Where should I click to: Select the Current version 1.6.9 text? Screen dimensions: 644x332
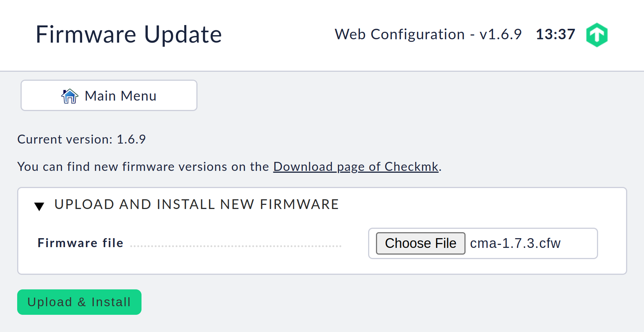tap(81, 139)
